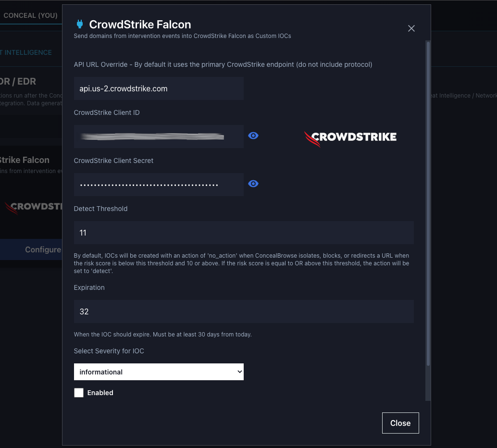
Task: Open the Select Severity for IOC dropdown
Action: pyautogui.click(x=159, y=372)
